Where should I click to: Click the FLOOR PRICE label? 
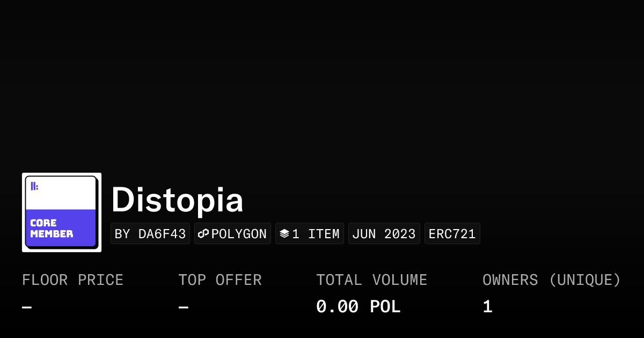coord(72,280)
